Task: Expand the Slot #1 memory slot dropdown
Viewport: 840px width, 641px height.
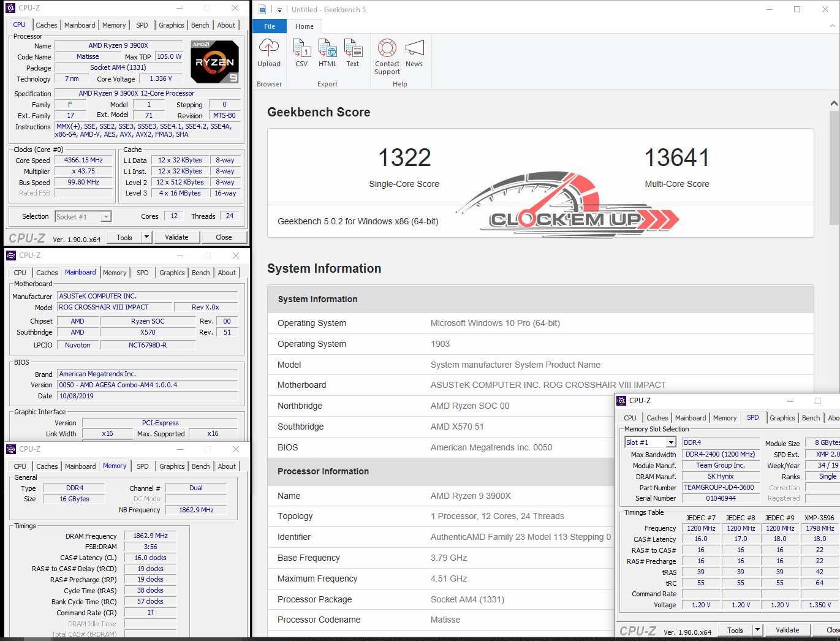Action: pos(671,442)
